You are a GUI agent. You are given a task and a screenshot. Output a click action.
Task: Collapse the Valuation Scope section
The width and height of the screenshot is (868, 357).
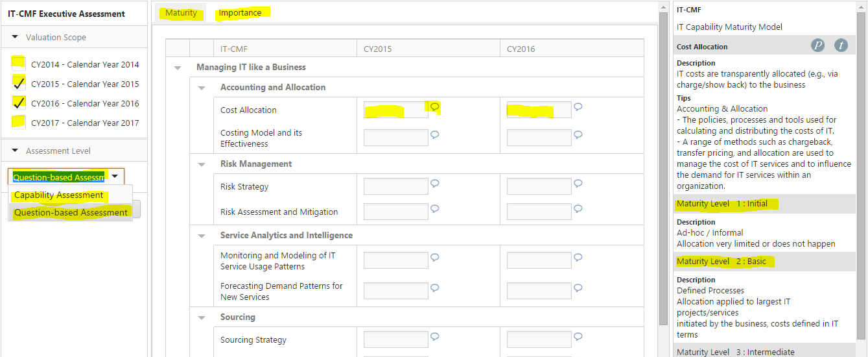tap(15, 37)
